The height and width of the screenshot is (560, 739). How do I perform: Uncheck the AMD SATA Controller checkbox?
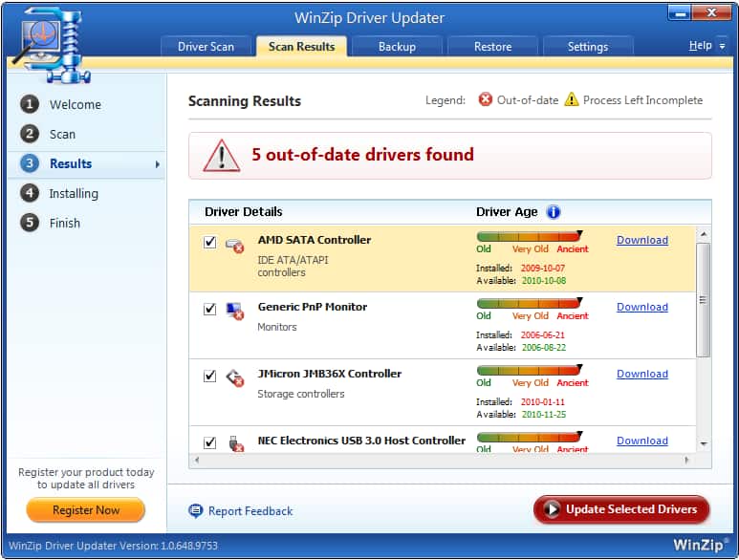(209, 242)
